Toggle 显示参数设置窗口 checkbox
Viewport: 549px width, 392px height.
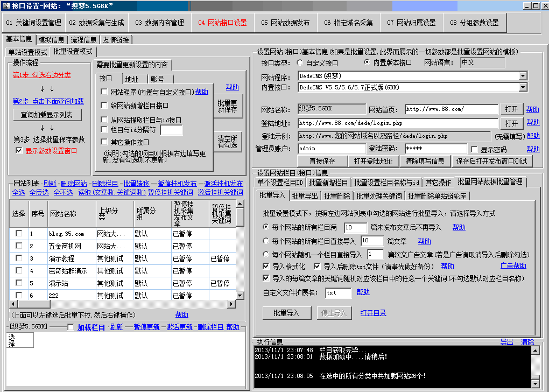click(x=19, y=151)
